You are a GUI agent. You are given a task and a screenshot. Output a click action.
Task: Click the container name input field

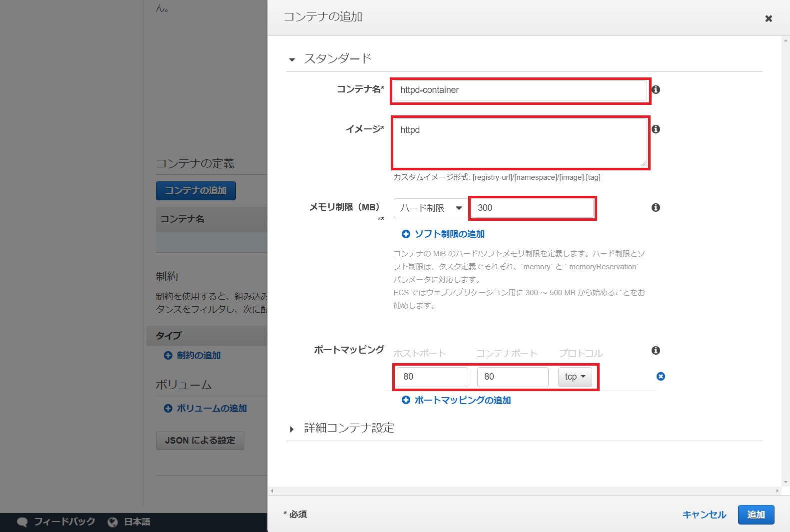pyautogui.click(x=520, y=90)
